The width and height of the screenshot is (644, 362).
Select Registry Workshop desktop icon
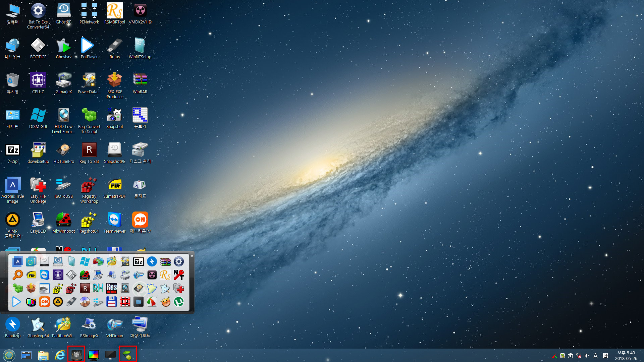(89, 190)
